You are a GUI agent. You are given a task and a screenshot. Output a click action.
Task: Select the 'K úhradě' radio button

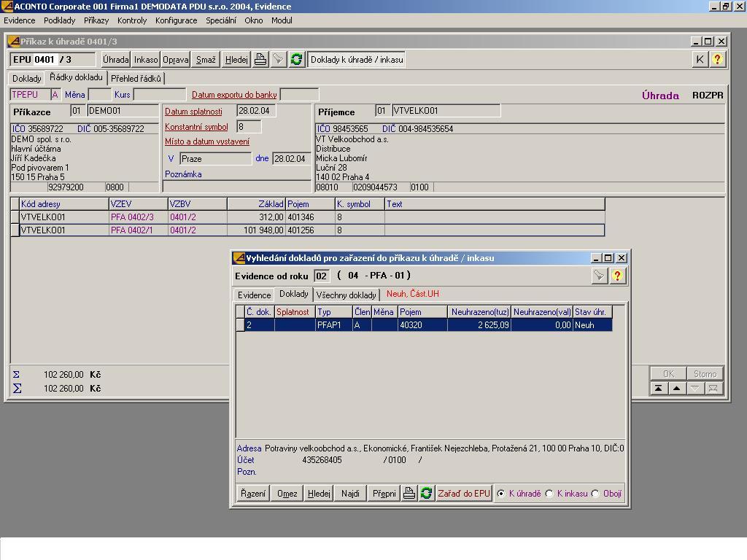click(501, 494)
